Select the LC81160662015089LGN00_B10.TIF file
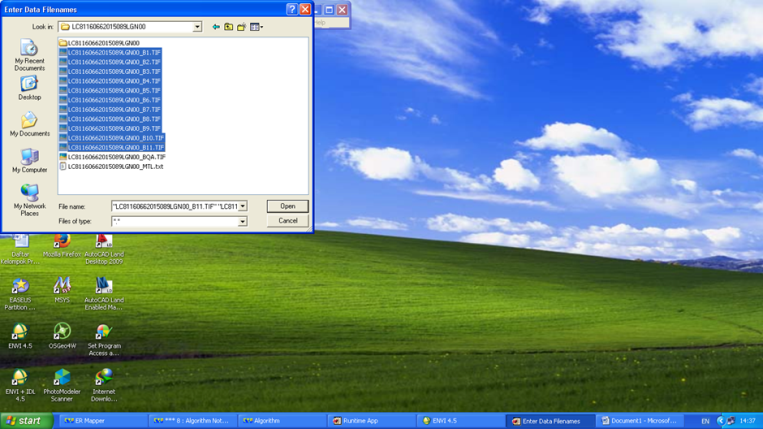Screen dimensions: 763x429 [112, 138]
